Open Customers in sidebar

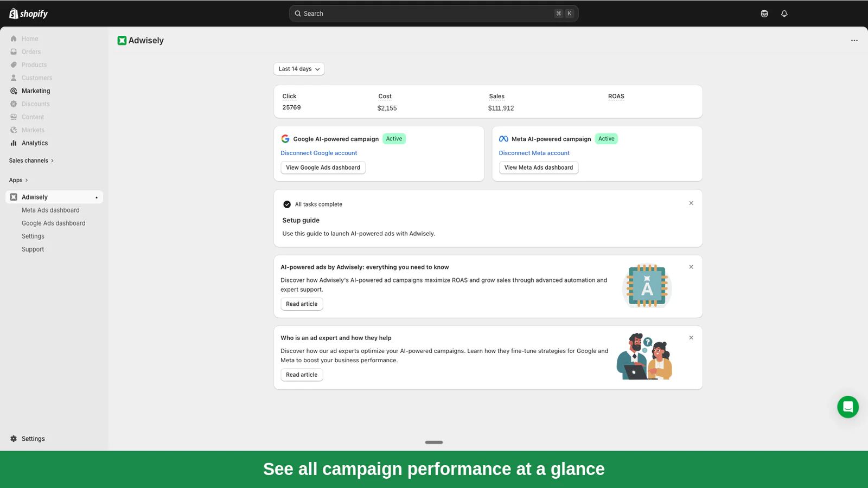pyautogui.click(x=37, y=78)
